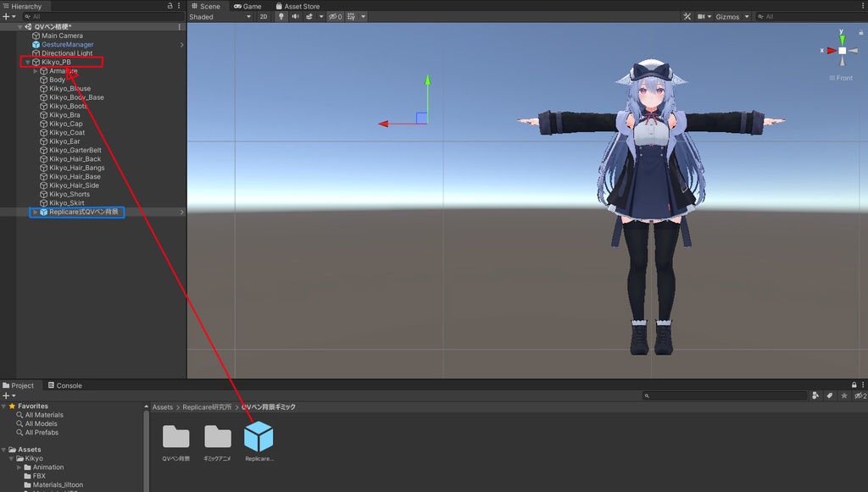Click the scene gizmo X axis cone
Screen dimensions: 868x492
[x=832, y=50]
